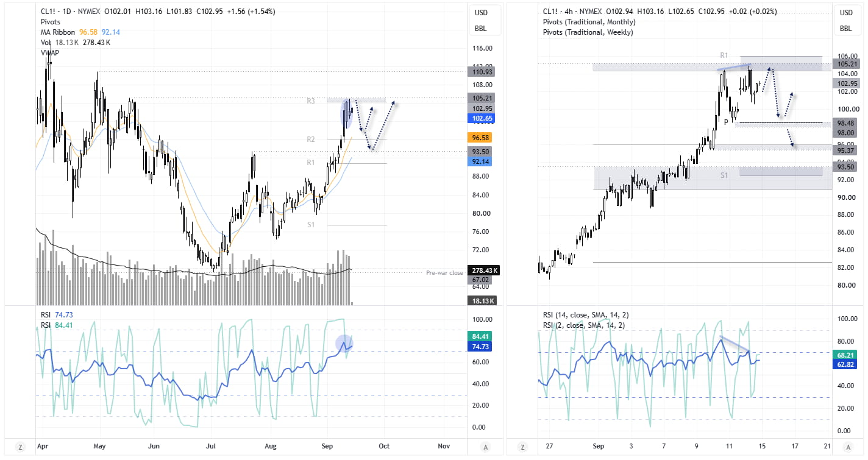Viewport: 868px width, 460px height.
Task: Select the RSI (2, close, SMA, 14, 2) legend
Action: (583, 325)
